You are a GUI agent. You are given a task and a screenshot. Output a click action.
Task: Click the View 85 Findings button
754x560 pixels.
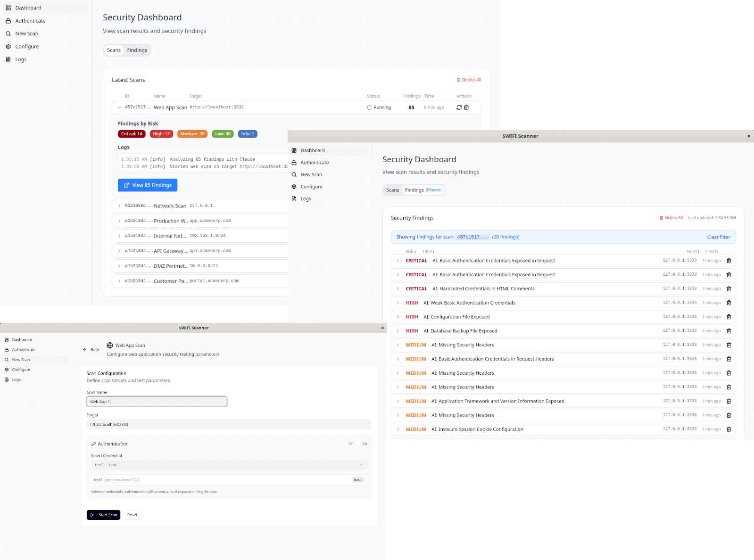148,185
